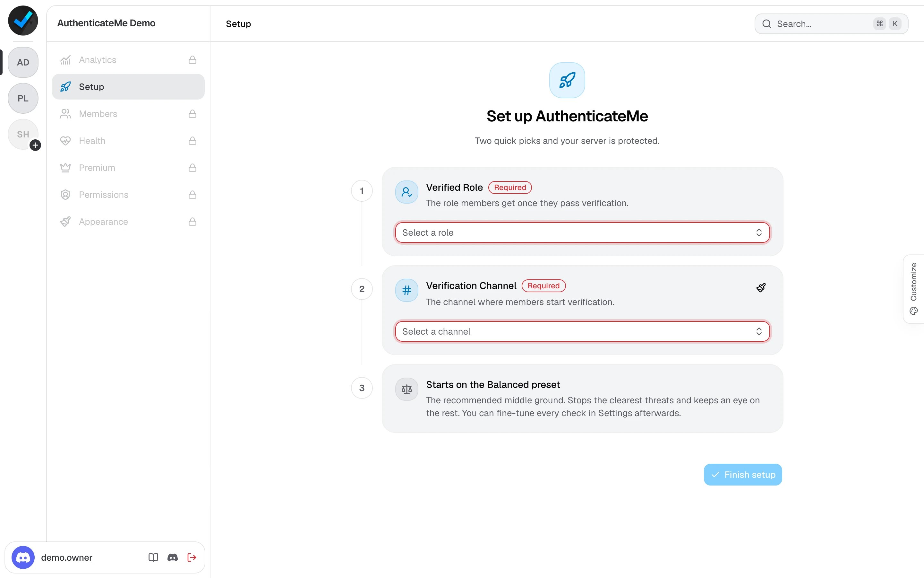
Task: Open Appearance in the sidebar
Action: point(128,222)
